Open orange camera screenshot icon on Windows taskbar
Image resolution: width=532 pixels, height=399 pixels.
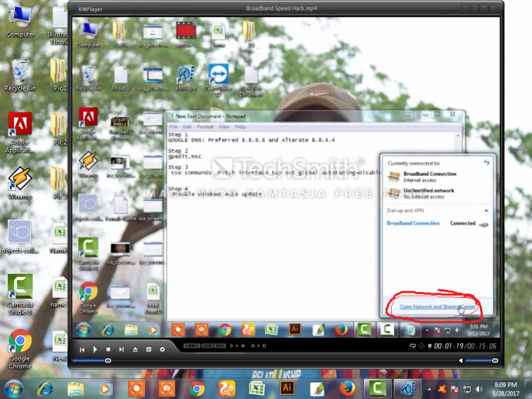[x=167, y=389]
